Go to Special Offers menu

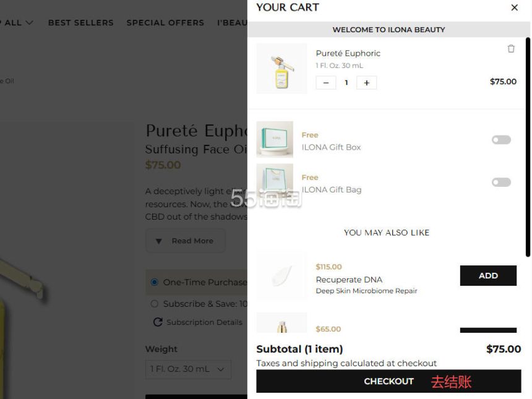tap(165, 23)
